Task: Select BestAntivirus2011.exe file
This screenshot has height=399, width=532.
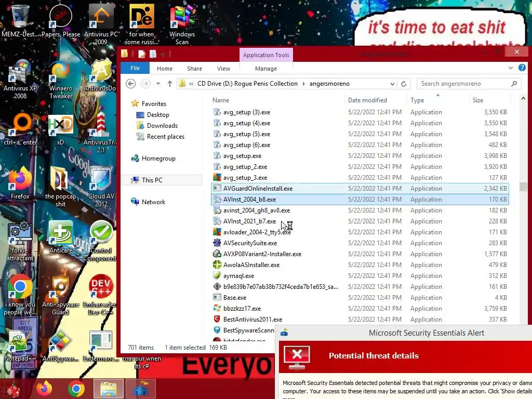Action: tap(360, 320)
